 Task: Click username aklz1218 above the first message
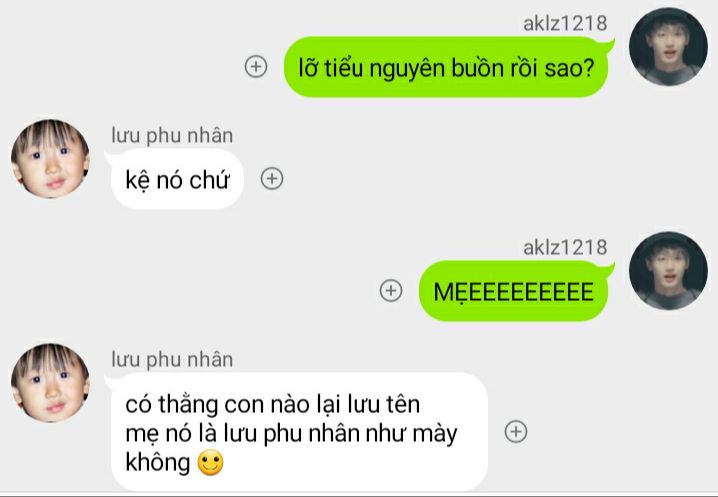[565, 23]
